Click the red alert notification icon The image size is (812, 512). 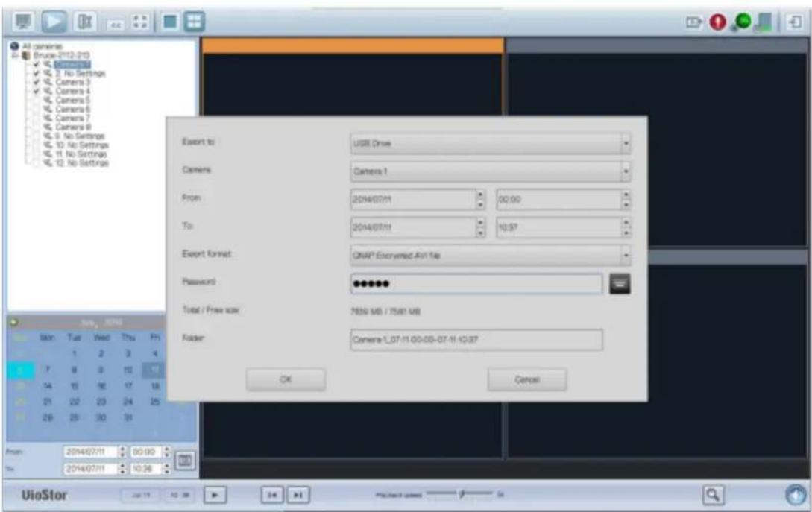click(717, 20)
